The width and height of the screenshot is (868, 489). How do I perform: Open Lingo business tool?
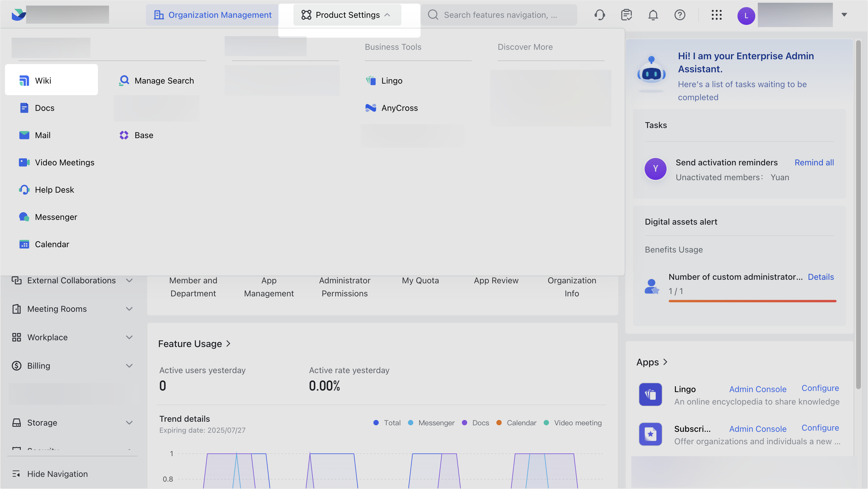[x=384, y=80]
